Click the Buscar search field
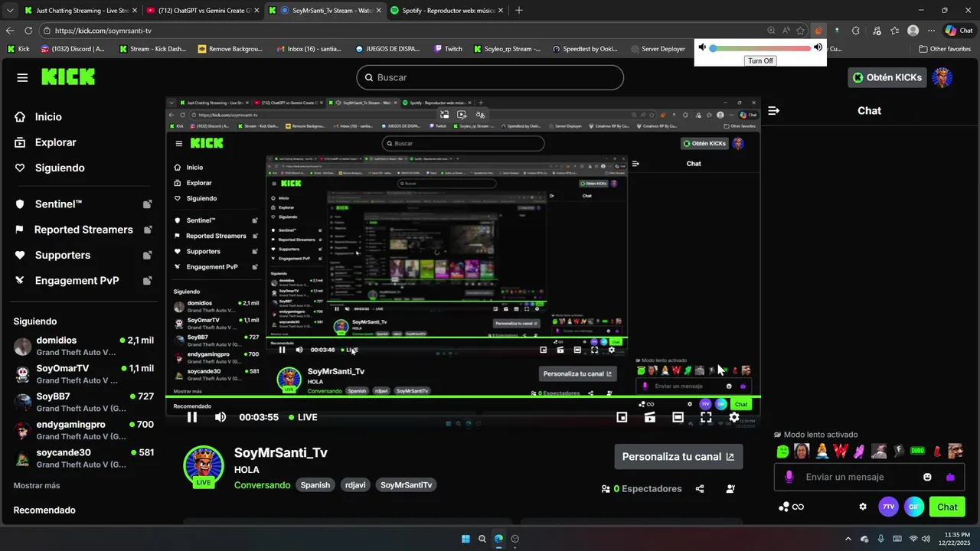The height and width of the screenshot is (551, 980). pyautogui.click(x=490, y=77)
